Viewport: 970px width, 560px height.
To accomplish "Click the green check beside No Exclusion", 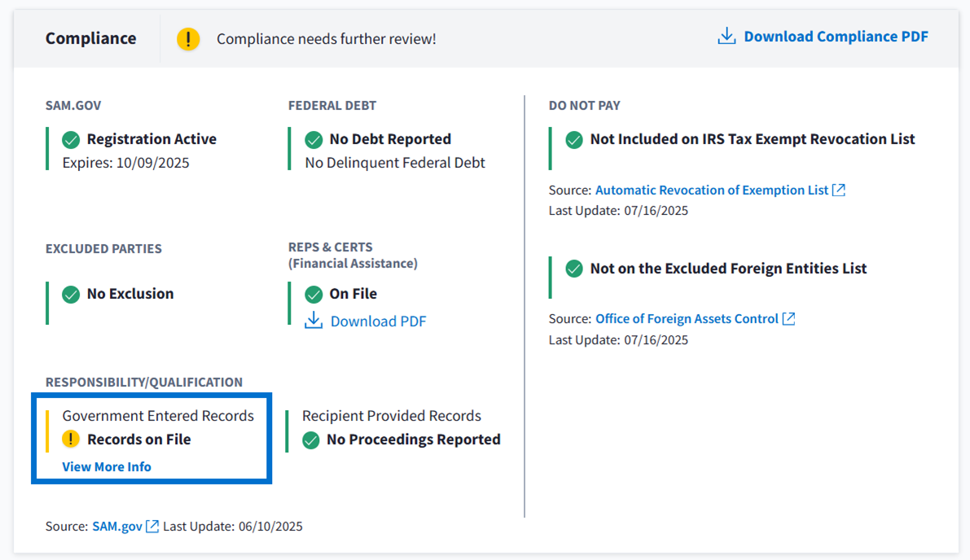I will coord(71,294).
